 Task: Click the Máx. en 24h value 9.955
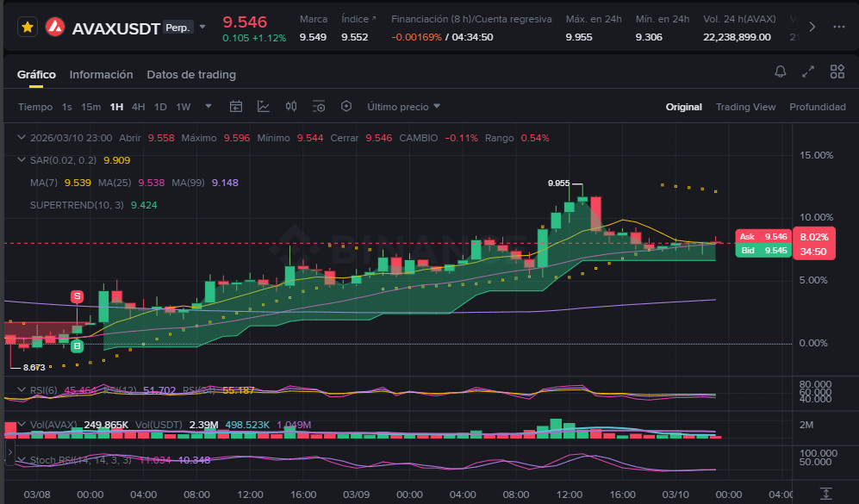(x=579, y=37)
